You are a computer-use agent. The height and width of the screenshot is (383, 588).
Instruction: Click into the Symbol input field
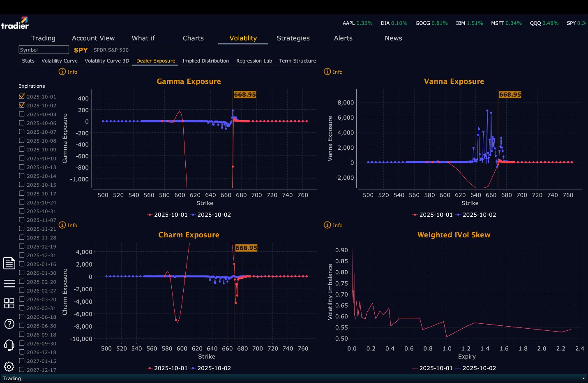click(x=44, y=50)
